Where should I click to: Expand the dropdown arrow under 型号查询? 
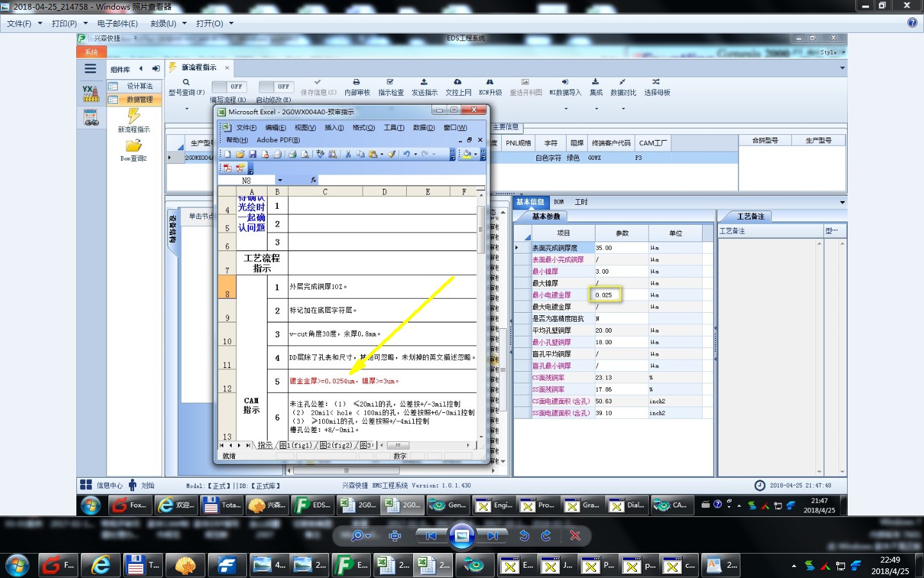(x=187, y=109)
